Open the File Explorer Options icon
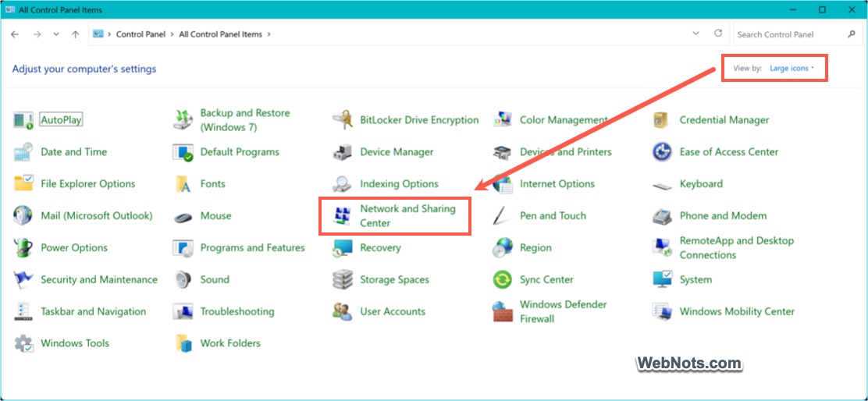868x401 pixels. tap(23, 183)
